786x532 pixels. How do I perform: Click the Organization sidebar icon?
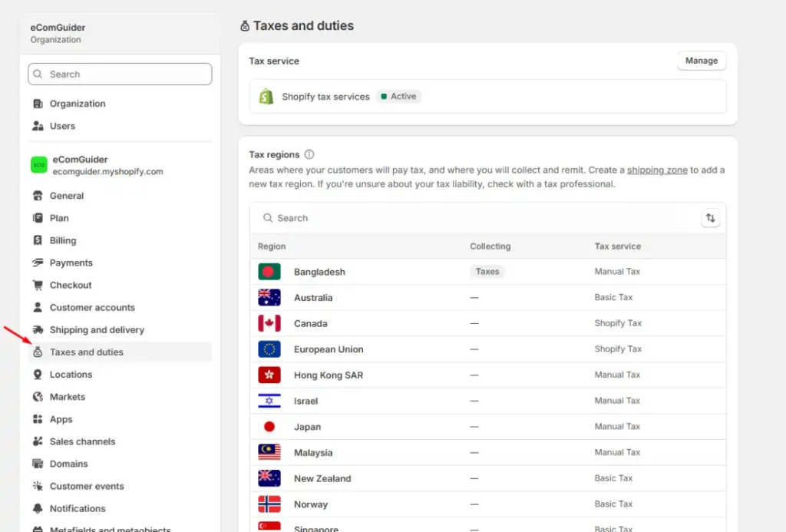(x=38, y=104)
